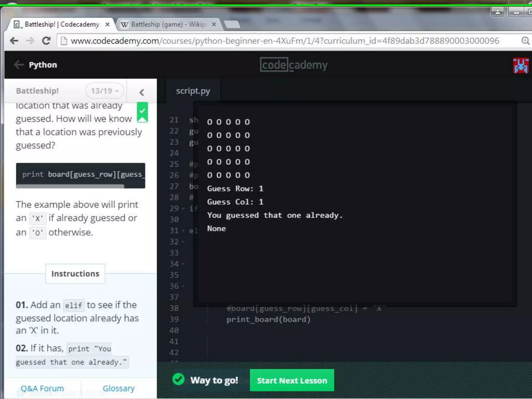Click the pixel avatar profile icon
532x399 pixels.
(521, 65)
